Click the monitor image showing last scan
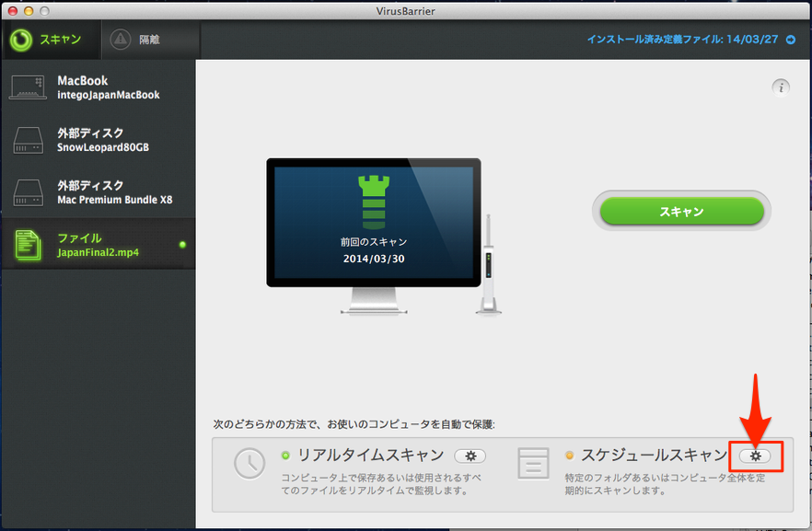 click(374, 237)
